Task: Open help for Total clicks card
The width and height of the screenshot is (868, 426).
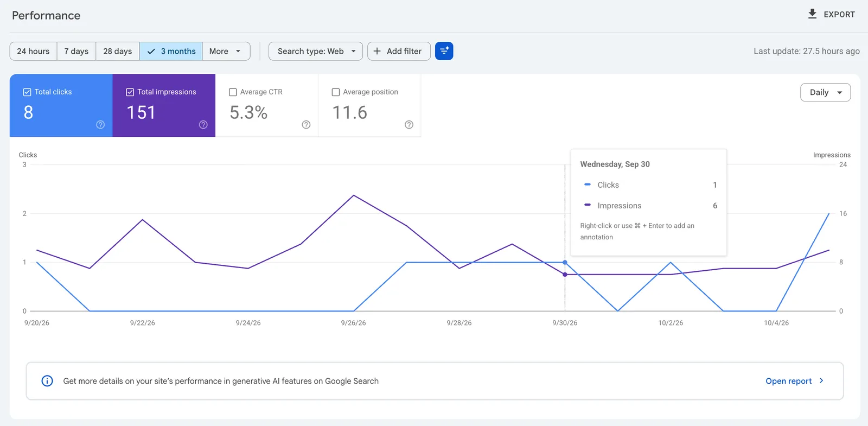Action: click(x=100, y=125)
